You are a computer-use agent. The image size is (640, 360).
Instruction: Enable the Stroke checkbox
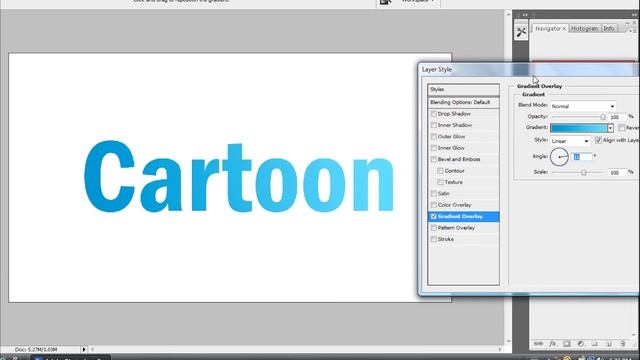(433, 240)
